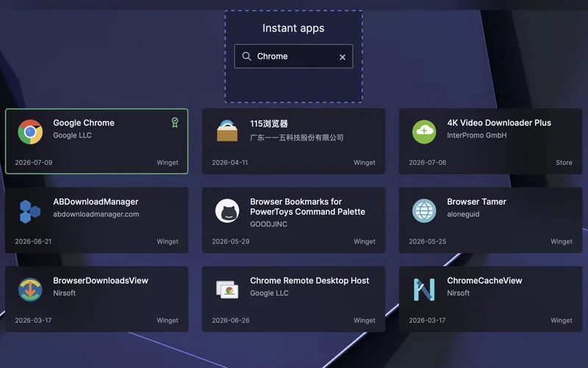Click the date "2026-04-11"
Viewport: 588px width, 368px height.
(x=230, y=163)
